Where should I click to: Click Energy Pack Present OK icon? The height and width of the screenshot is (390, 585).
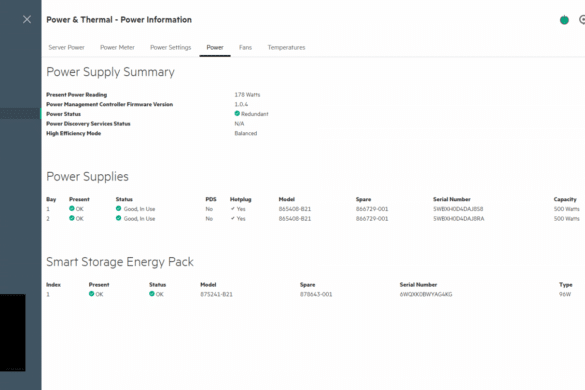coord(91,294)
